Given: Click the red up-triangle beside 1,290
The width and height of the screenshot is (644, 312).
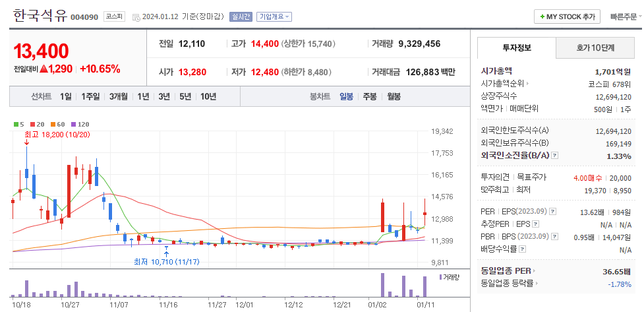Looking at the screenshot, I should (x=44, y=69).
